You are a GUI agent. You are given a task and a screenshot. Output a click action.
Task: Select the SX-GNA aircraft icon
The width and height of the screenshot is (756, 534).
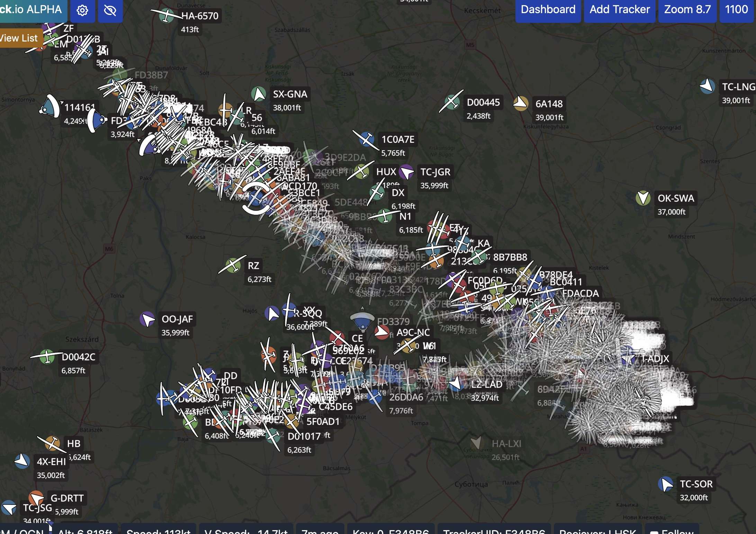point(258,94)
